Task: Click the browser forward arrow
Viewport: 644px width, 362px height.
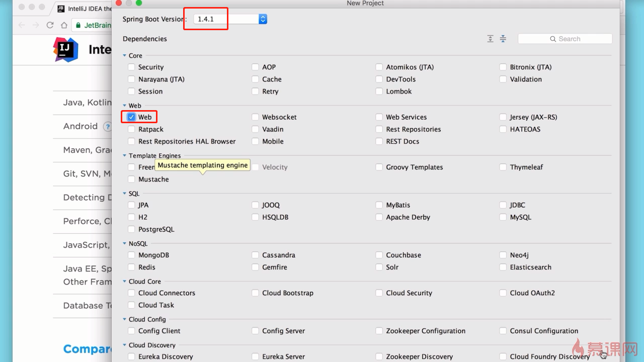Action: point(36,25)
